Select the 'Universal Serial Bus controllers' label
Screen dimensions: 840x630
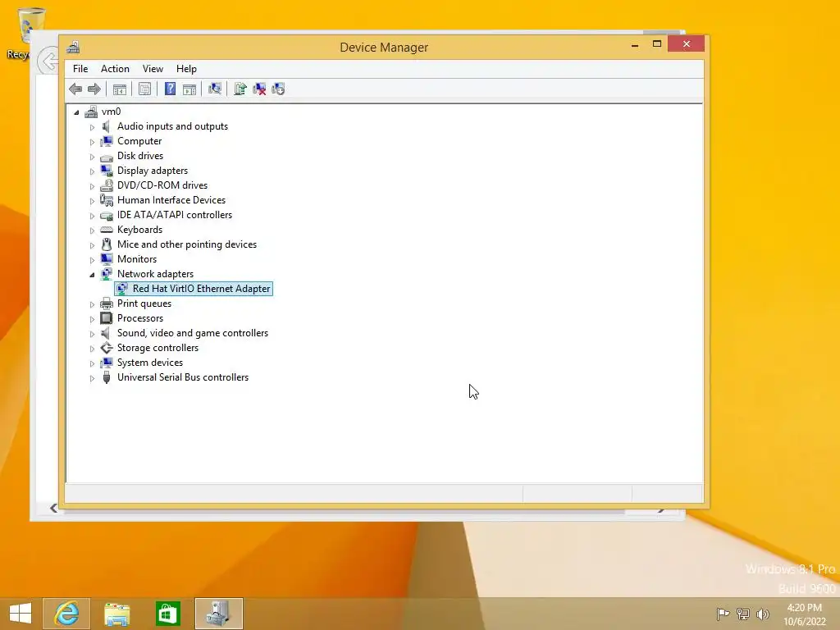click(183, 377)
